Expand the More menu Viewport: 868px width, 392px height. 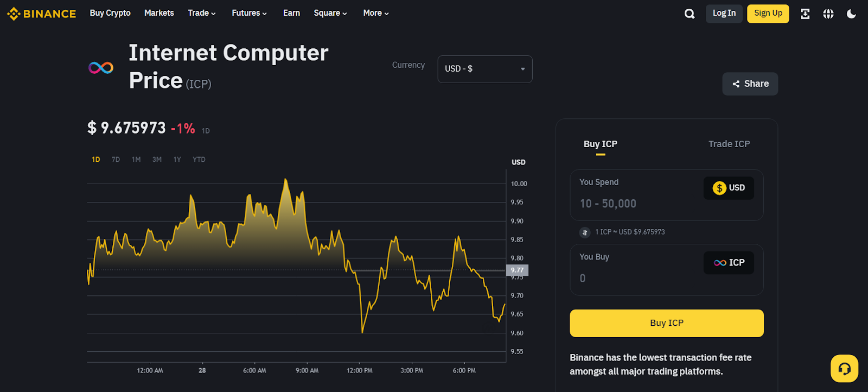(x=376, y=13)
